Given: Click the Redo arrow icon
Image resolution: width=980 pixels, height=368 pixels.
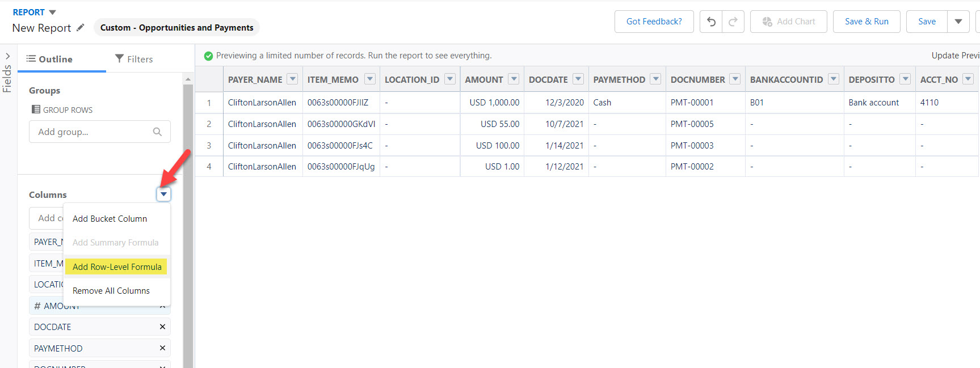Looking at the screenshot, I should (x=733, y=22).
